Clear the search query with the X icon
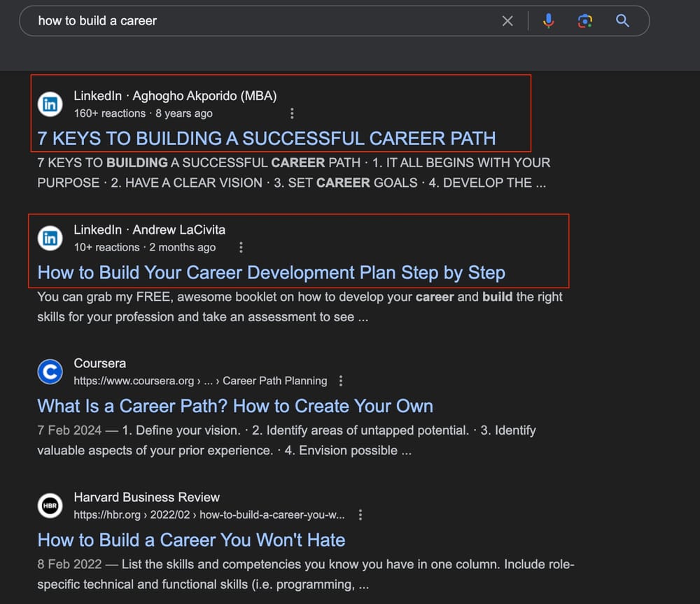700x604 pixels. click(507, 20)
